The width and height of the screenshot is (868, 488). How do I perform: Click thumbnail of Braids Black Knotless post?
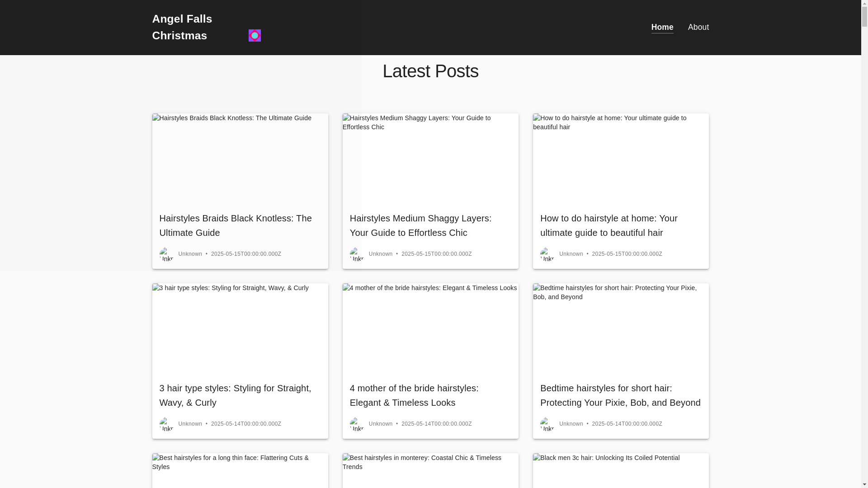(240, 159)
